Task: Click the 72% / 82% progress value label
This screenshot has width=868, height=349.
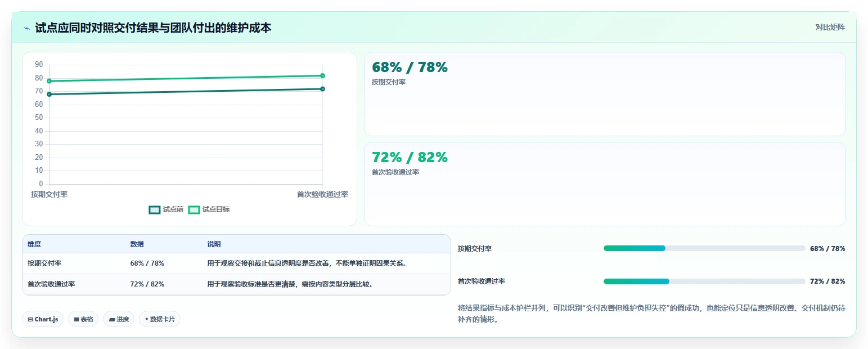Action: pyautogui.click(x=827, y=281)
